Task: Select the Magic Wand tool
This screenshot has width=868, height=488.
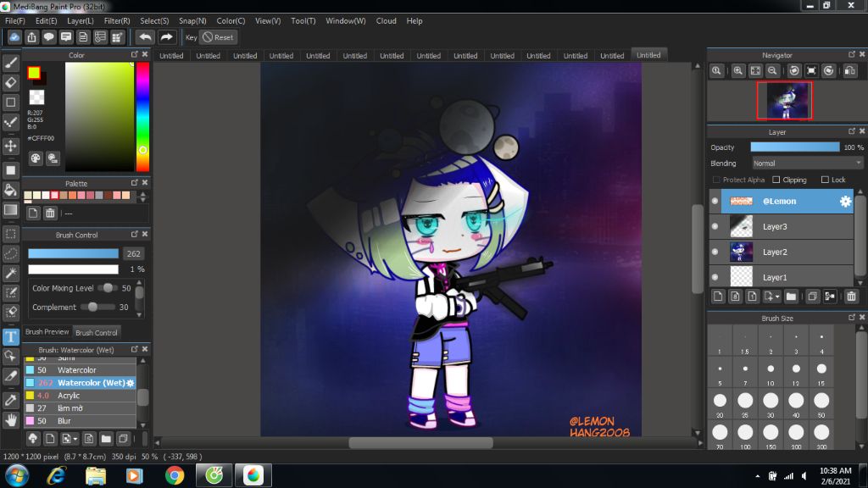Action: 10,273
